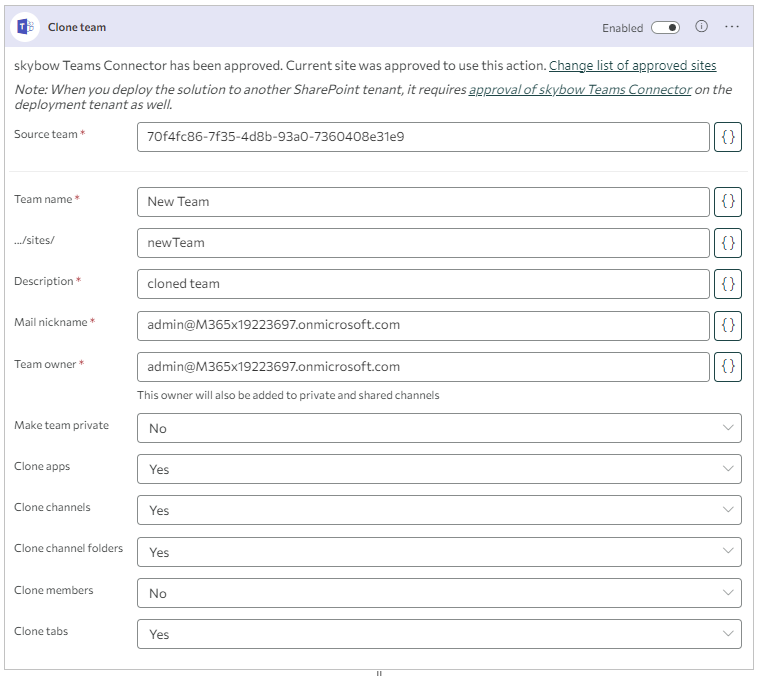Open approval of skybow Teams Connector link
Screen dimensions: 760x676
click(580, 90)
